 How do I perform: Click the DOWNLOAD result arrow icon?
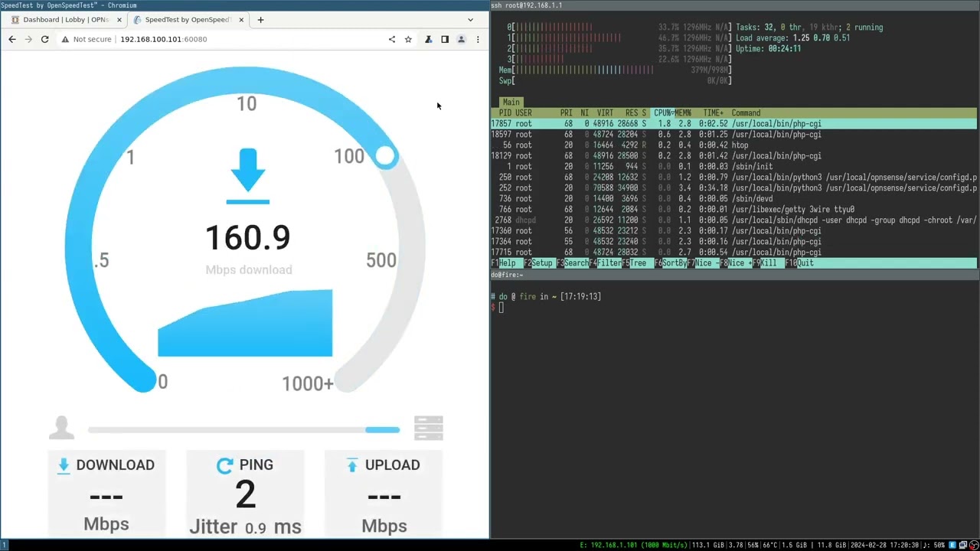[64, 465]
